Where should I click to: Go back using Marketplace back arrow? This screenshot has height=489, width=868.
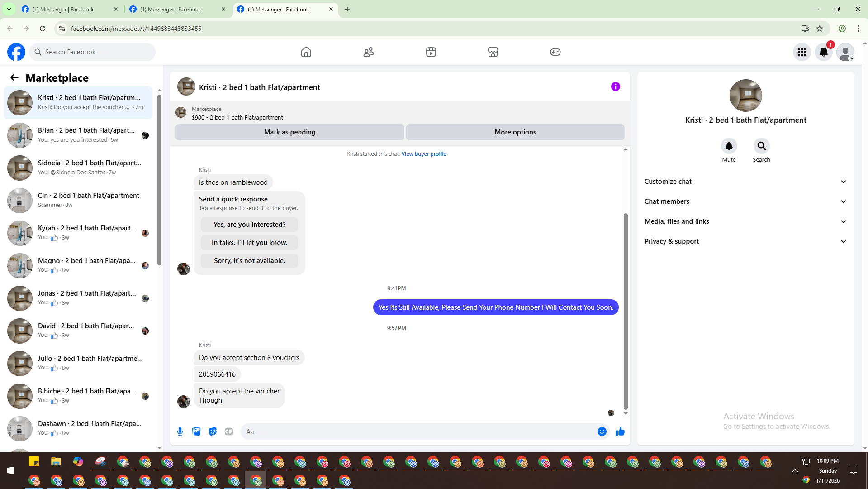pos(14,77)
